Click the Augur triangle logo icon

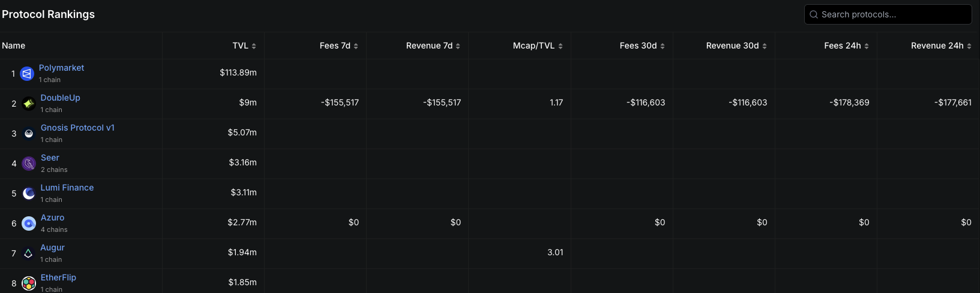(28, 253)
